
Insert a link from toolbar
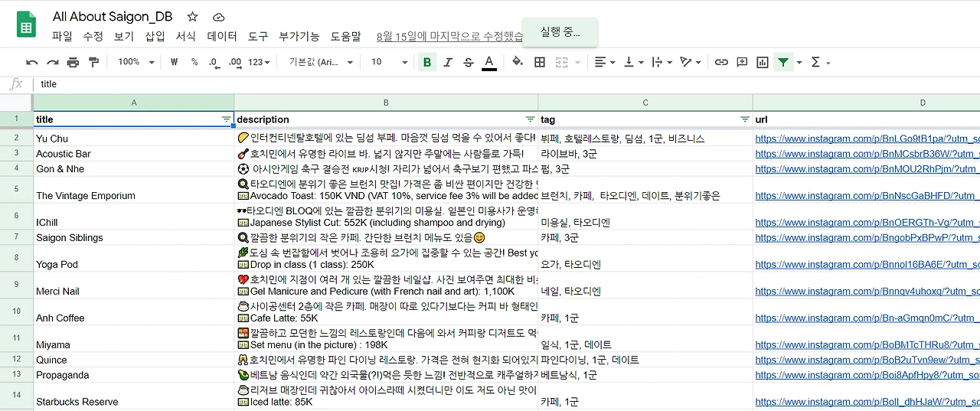pos(721,62)
